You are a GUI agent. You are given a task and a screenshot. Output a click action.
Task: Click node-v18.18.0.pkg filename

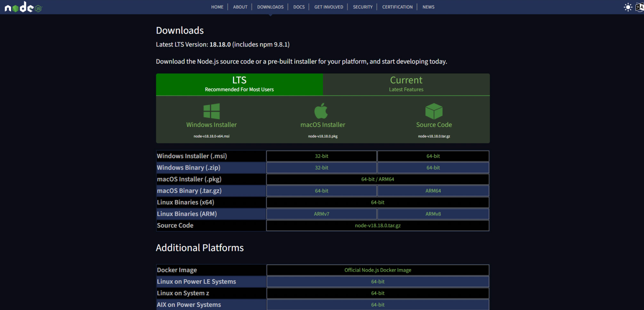(323, 136)
